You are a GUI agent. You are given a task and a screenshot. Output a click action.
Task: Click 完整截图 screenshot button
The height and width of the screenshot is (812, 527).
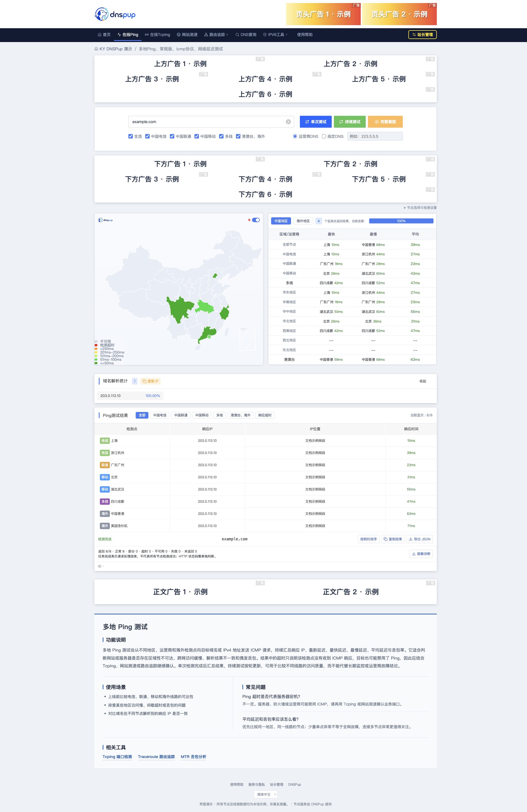(x=385, y=122)
